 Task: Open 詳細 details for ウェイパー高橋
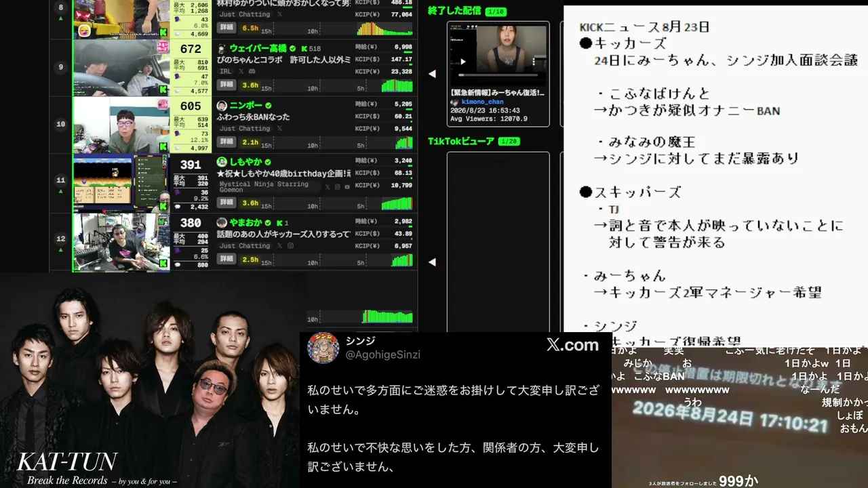pos(226,85)
